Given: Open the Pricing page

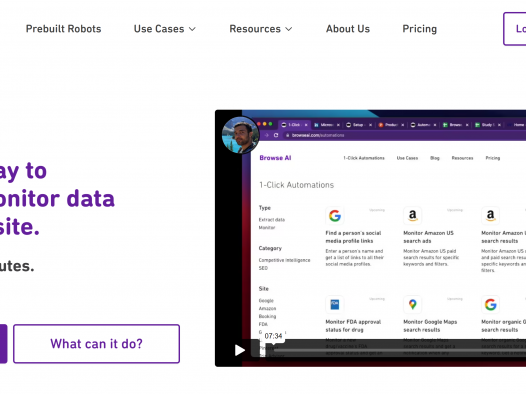Looking at the screenshot, I should click(420, 29).
